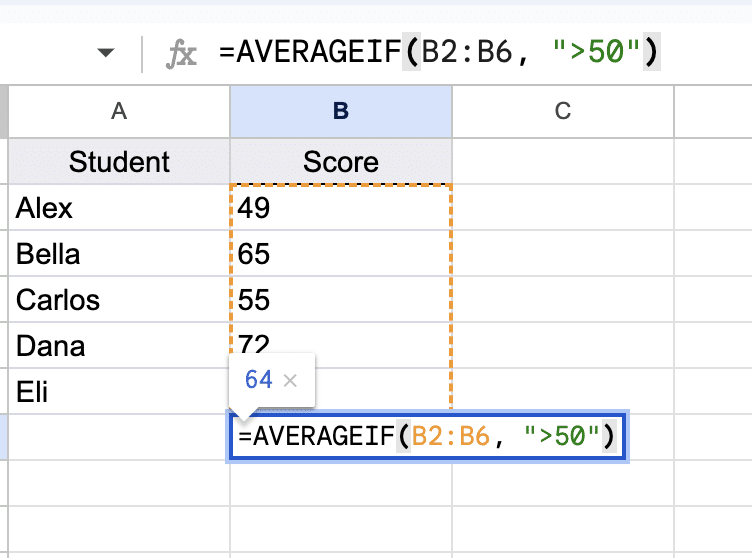Image resolution: width=752 pixels, height=558 pixels.
Task: Click the empty cell right of Score
Action: coord(562,161)
